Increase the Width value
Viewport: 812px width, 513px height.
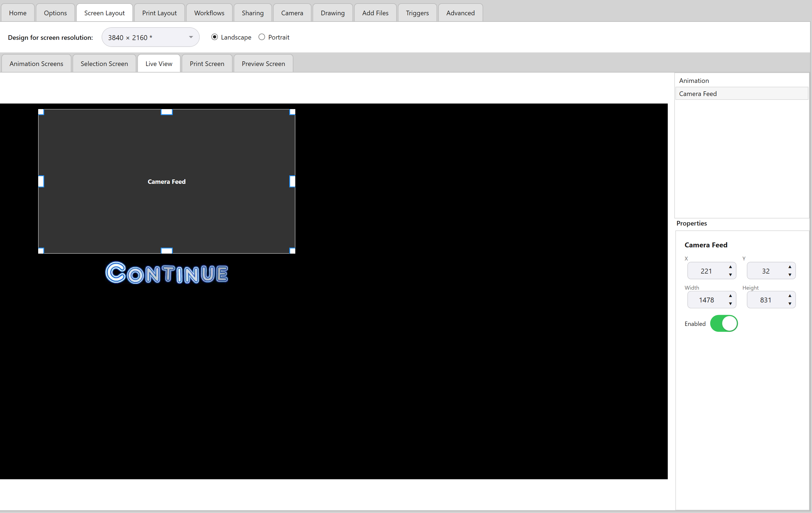(x=730, y=296)
